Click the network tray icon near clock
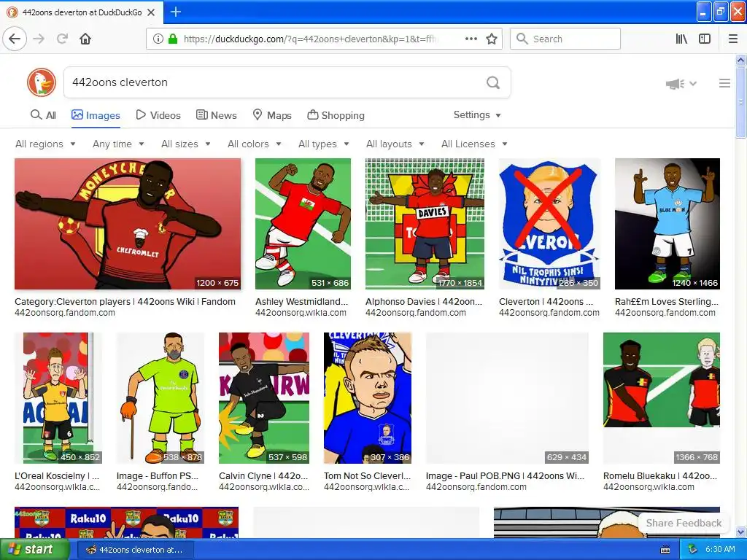Screen dimensions: 747x560 pyautogui.click(x=693, y=550)
